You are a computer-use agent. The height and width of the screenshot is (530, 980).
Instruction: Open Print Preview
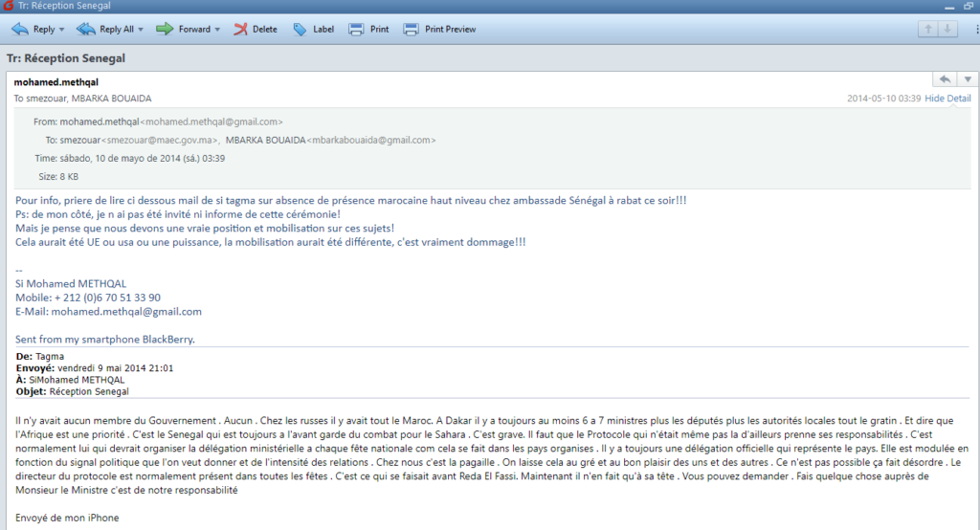point(439,30)
